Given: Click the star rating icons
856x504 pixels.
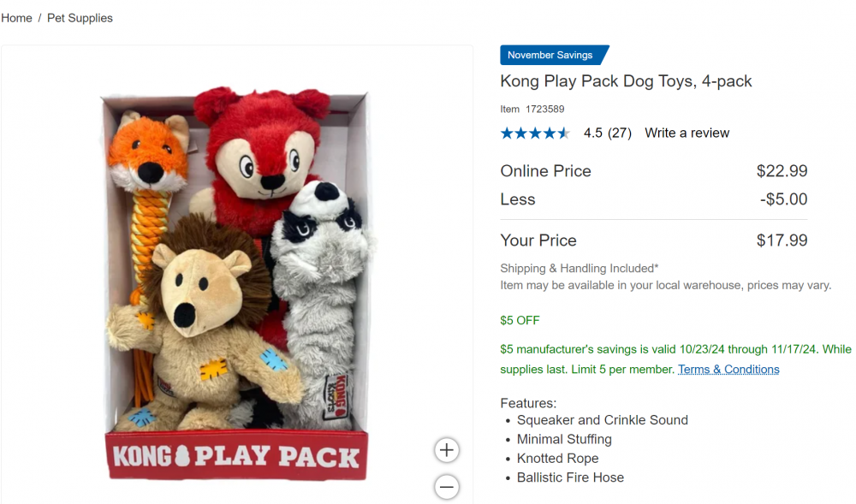Looking at the screenshot, I should [x=535, y=133].
